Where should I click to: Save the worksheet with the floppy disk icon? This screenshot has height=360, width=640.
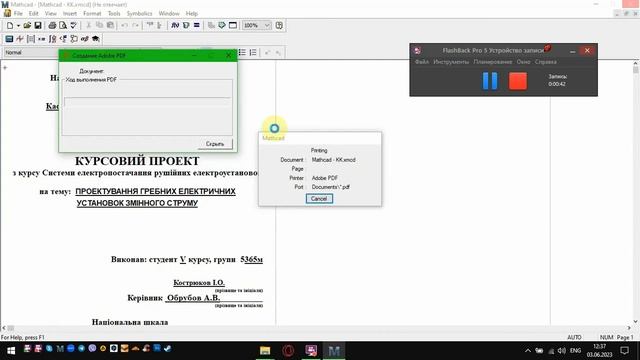point(38,25)
